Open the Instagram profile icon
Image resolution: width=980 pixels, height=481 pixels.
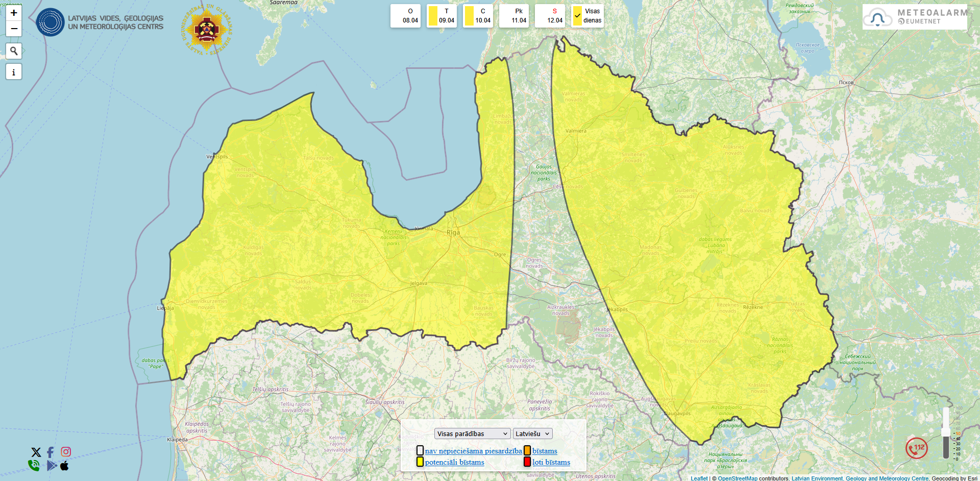(66, 452)
